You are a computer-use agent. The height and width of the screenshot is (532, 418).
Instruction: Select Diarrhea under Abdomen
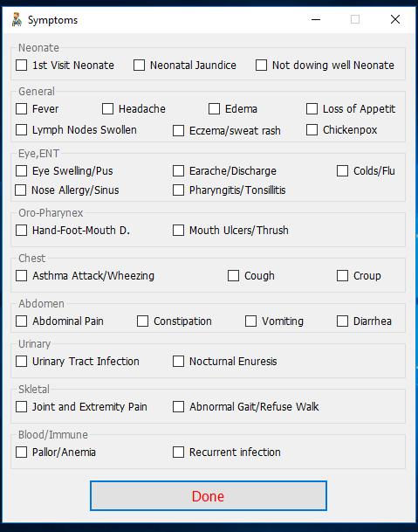(342, 321)
